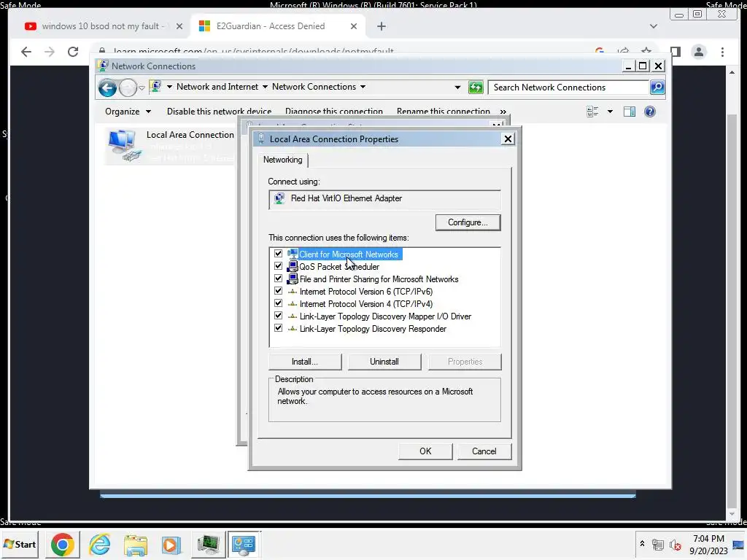Close the E2Guardian tab
The height and width of the screenshot is (560, 747).
click(x=354, y=26)
